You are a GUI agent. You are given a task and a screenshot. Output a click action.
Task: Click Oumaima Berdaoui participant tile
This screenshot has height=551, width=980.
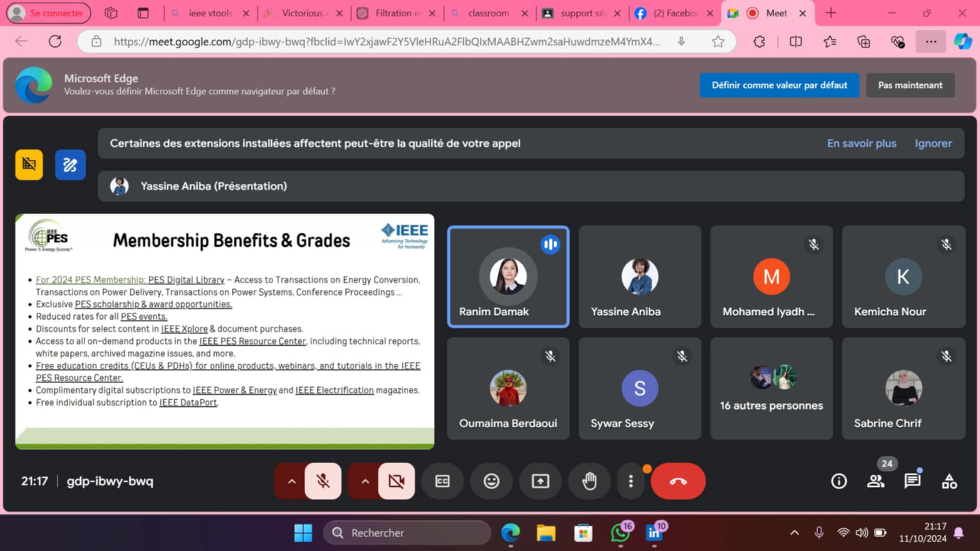pyautogui.click(x=508, y=388)
